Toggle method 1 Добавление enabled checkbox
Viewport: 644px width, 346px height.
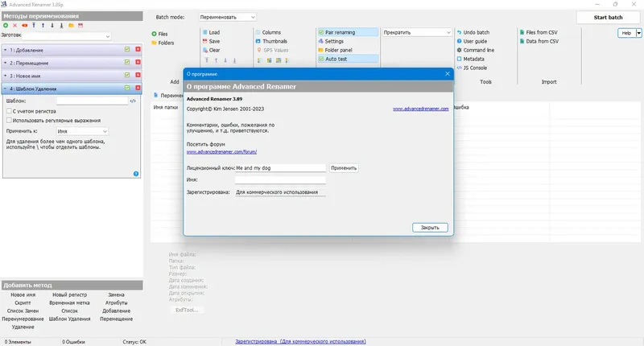pos(127,49)
